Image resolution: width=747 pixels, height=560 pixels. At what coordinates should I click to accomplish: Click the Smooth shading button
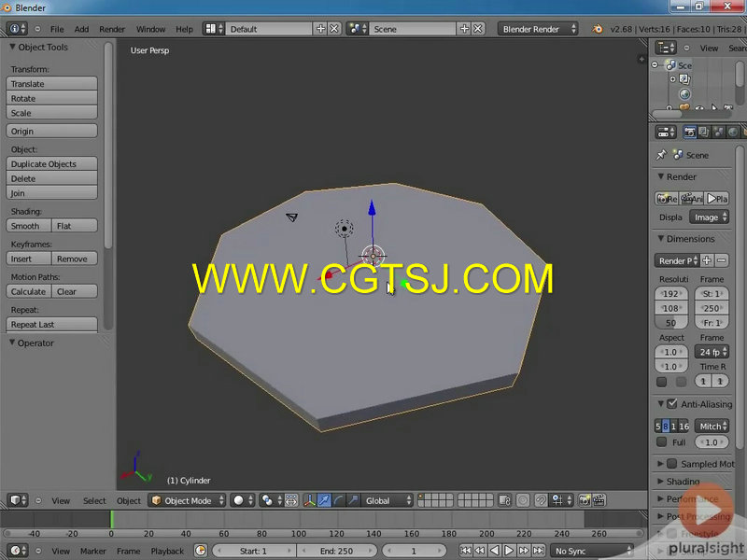pos(29,226)
